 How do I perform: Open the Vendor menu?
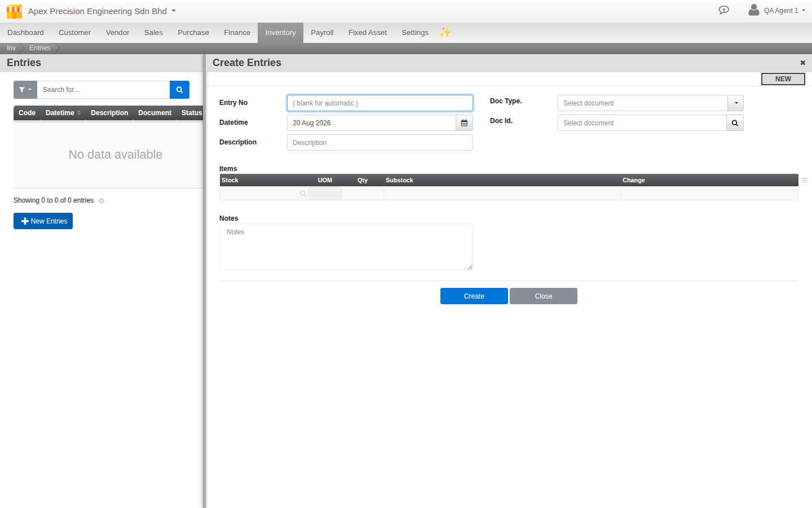[x=117, y=33]
